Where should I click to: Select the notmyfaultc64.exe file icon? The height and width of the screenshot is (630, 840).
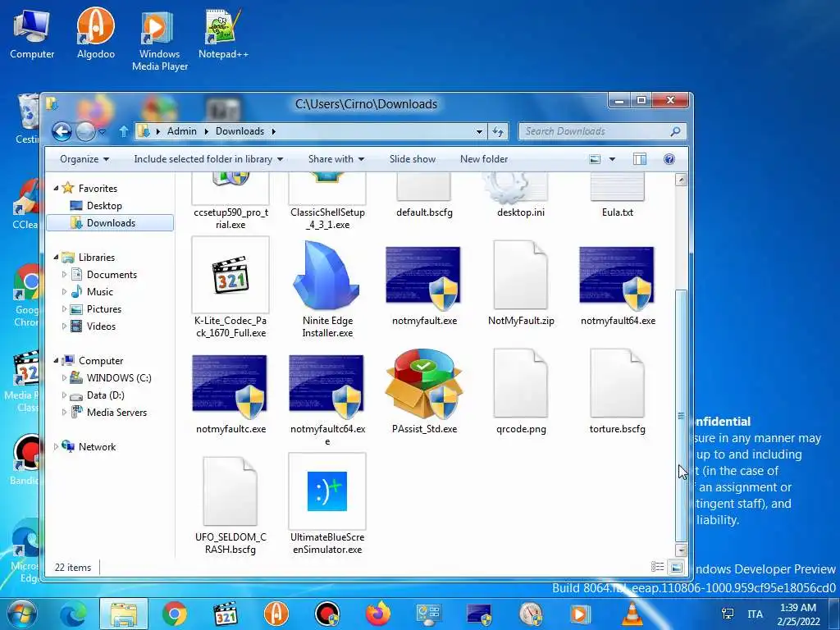pos(326,387)
